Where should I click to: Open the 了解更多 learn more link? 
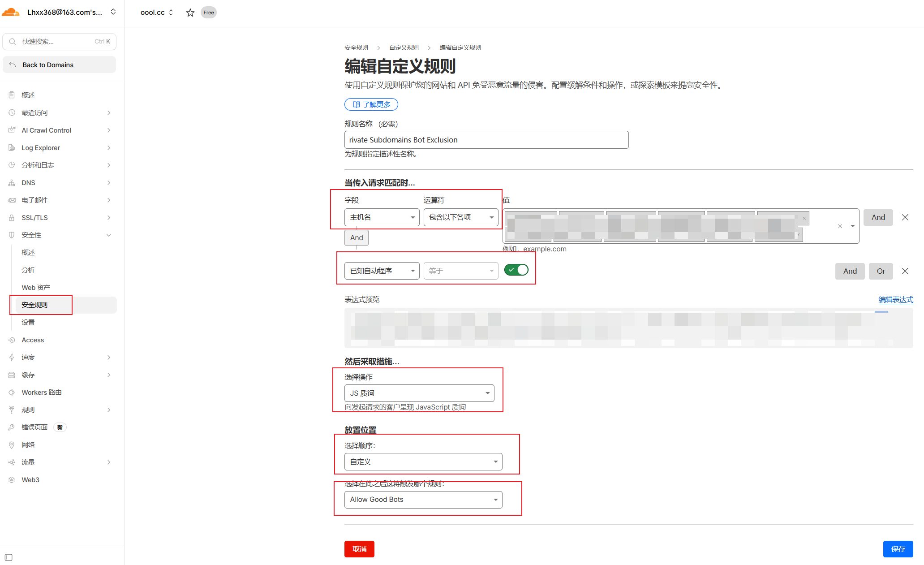[x=371, y=104]
